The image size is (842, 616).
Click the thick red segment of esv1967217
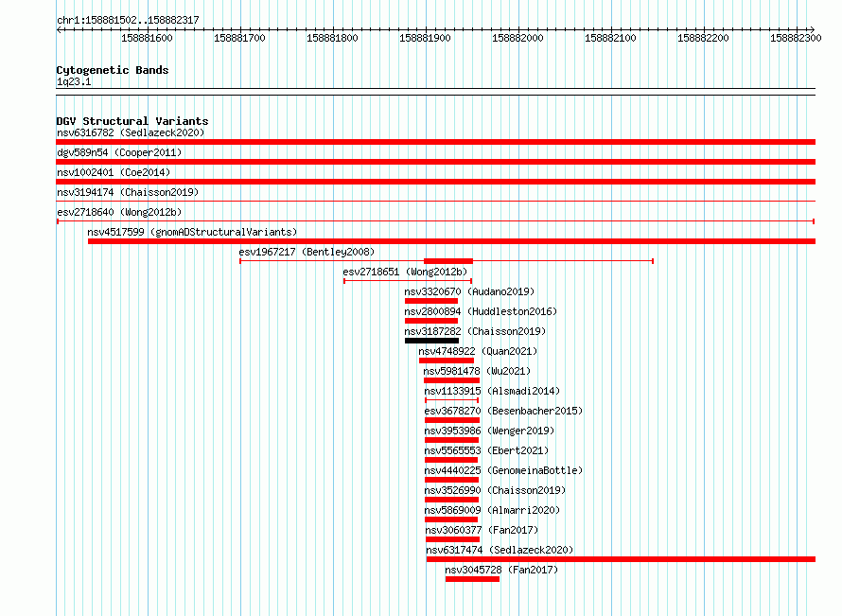pyautogui.click(x=448, y=261)
